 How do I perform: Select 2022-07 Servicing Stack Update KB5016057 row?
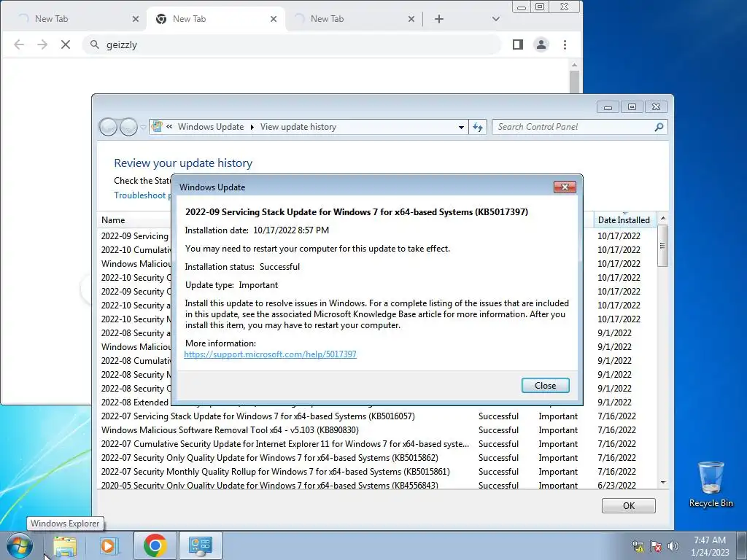pyautogui.click(x=376, y=416)
